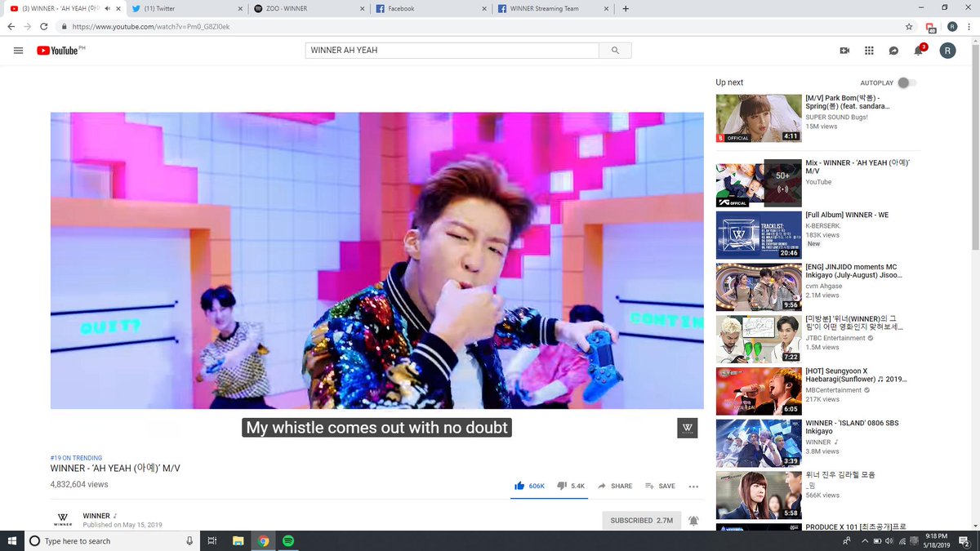Image resolution: width=980 pixels, height=551 pixels.
Task: Open the JINJIDO moments video thumbnail
Action: click(x=759, y=287)
